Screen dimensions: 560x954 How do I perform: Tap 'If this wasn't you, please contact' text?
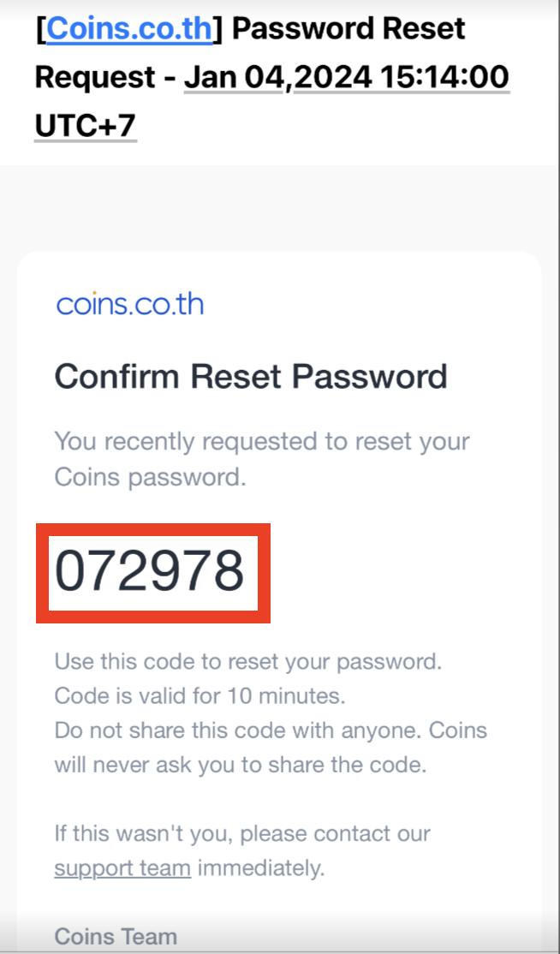tap(242, 833)
